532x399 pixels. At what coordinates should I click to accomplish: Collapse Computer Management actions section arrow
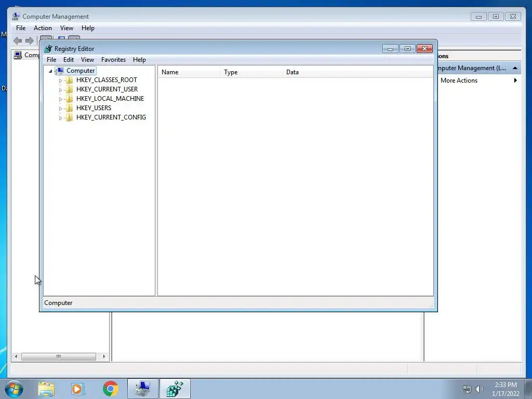(x=515, y=68)
